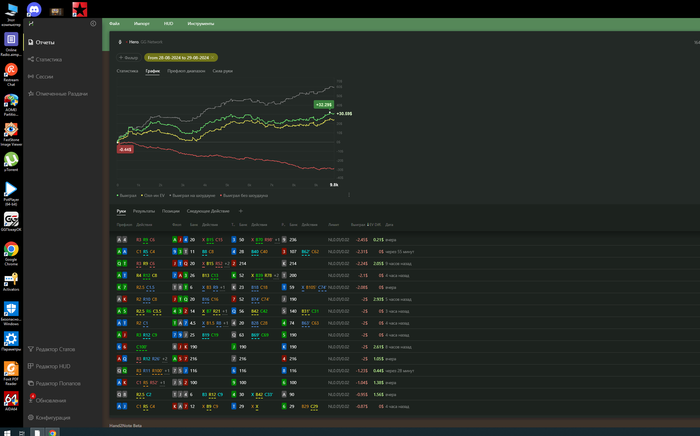Open the Statistics (Статистика) sidebar section
The image size is (700, 436).
tap(48, 59)
